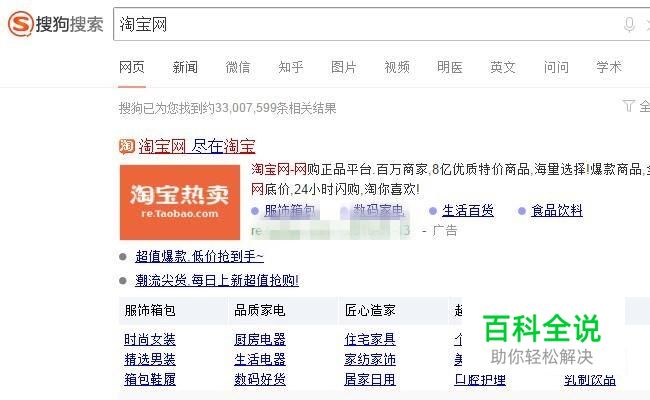Open the 超值爆款 低价抢到手 link
Viewport: 650px width, 400px height.
coord(199,257)
